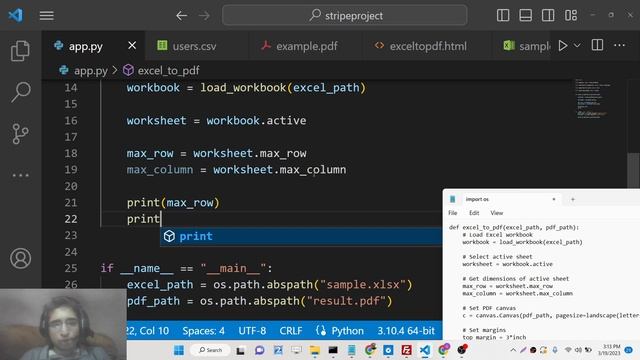The height and width of the screenshot is (360, 640).
Task: Open the hamburger application menu
Action: [47, 16]
